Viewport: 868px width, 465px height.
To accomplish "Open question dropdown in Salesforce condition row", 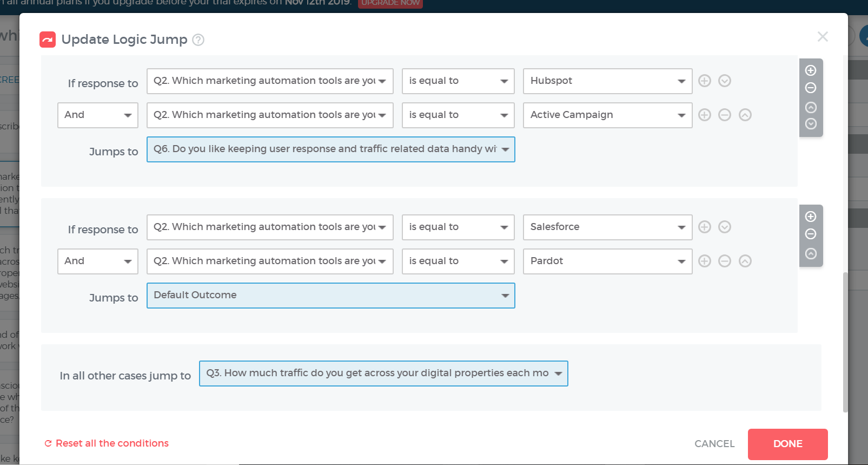I will [x=270, y=227].
